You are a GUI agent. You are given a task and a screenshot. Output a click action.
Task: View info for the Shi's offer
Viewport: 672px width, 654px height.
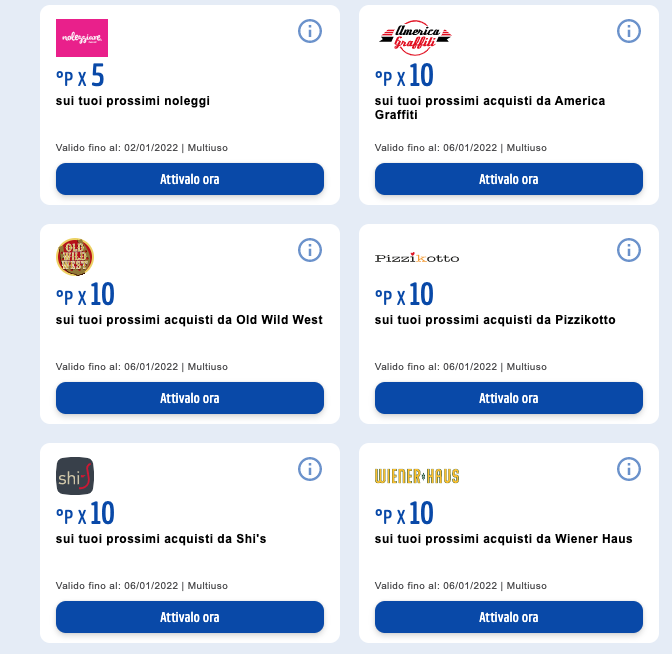tap(310, 469)
